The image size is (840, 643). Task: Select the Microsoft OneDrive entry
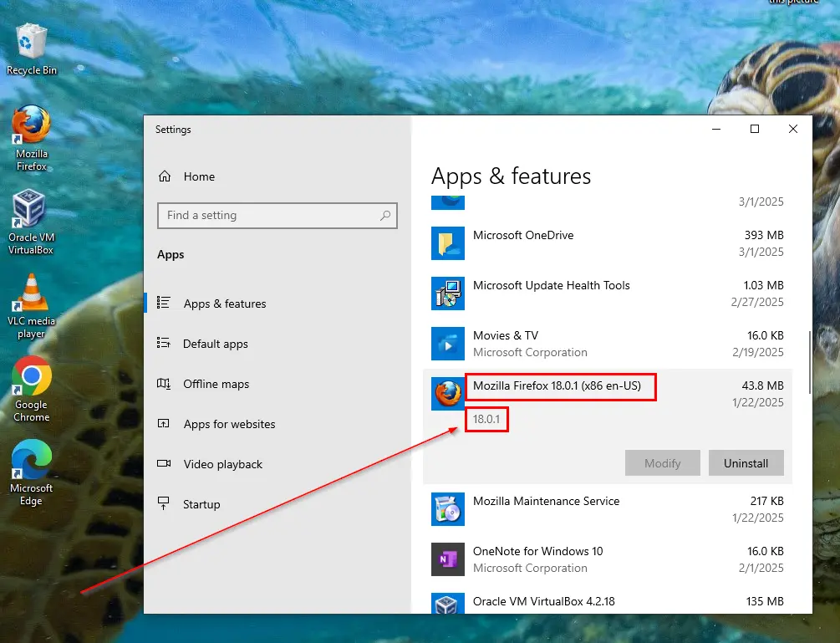[608, 243]
